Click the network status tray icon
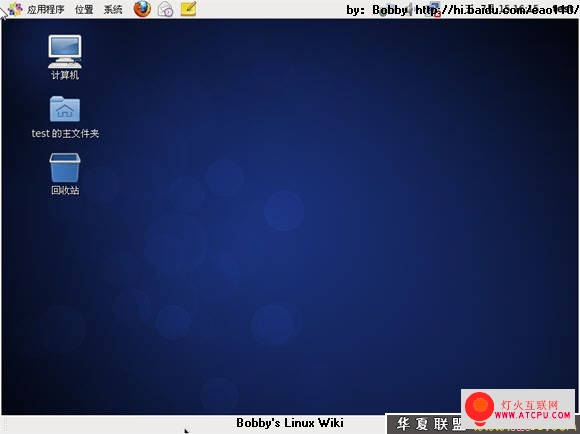Viewport: 580px width, 434px height. (x=432, y=9)
